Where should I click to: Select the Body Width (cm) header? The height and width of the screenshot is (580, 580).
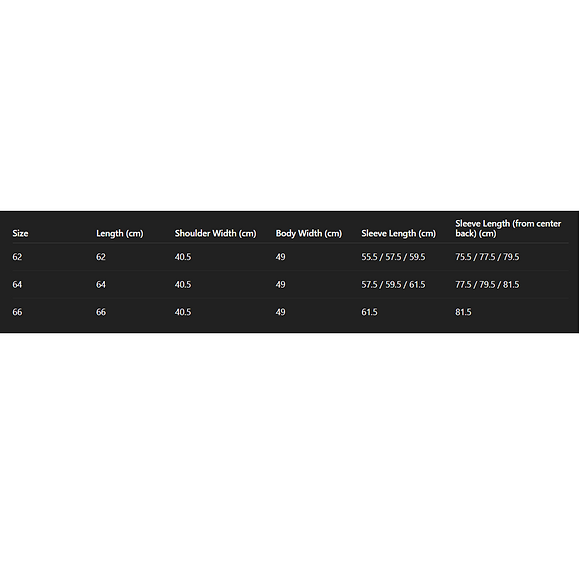click(x=308, y=233)
